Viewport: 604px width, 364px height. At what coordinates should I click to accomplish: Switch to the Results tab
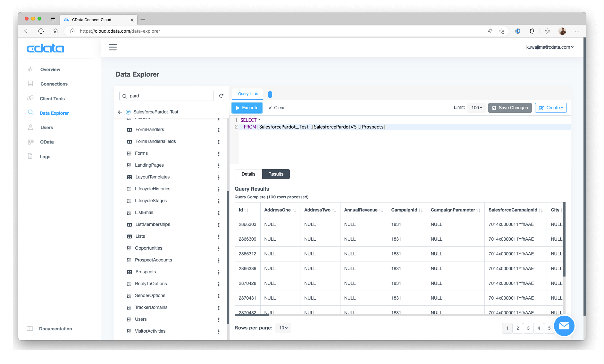click(x=276, y=174)
